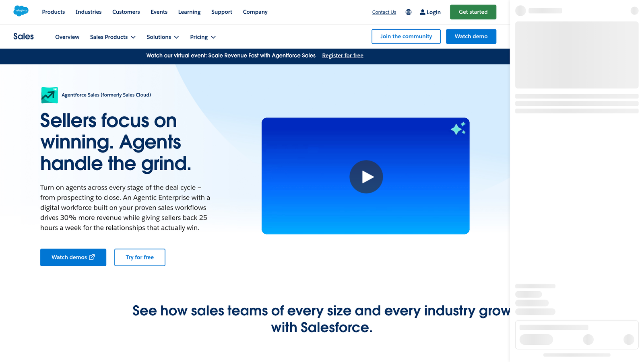This screenshot has width=644, height=362.
Task: Open the Customers menu
Action: click(x=126, y=12)
